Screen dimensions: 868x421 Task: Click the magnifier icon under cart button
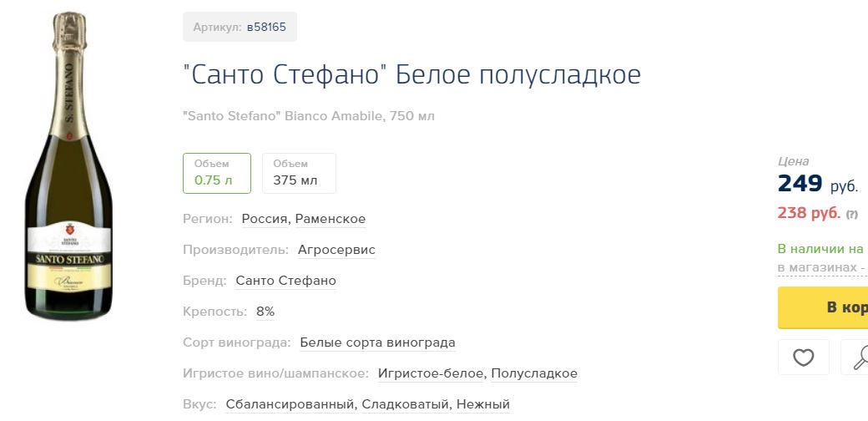click(856, 358)
